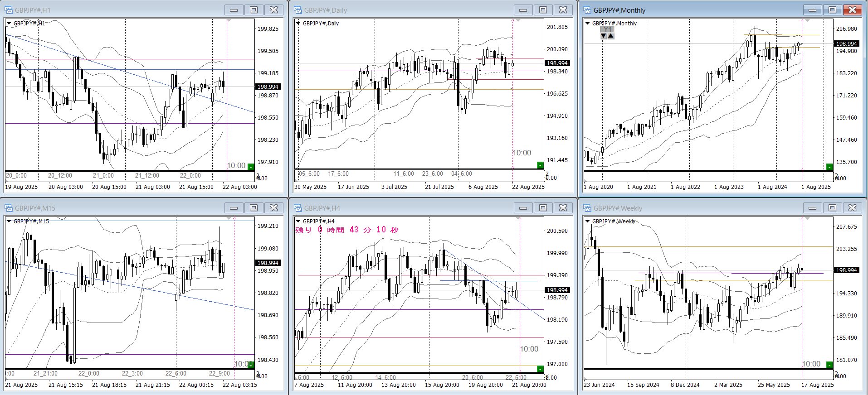Toggle the green minus button on Weekly chart
Screen dimensions: 868x395
[x=829, y=365]
